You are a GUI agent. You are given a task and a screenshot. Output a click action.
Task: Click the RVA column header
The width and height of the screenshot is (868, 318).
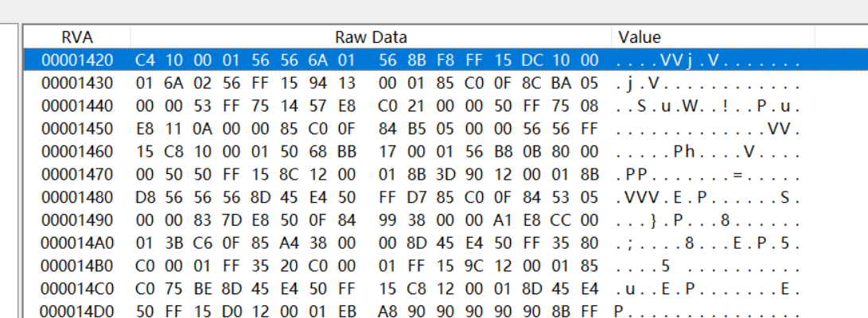(x=77, y=37)
